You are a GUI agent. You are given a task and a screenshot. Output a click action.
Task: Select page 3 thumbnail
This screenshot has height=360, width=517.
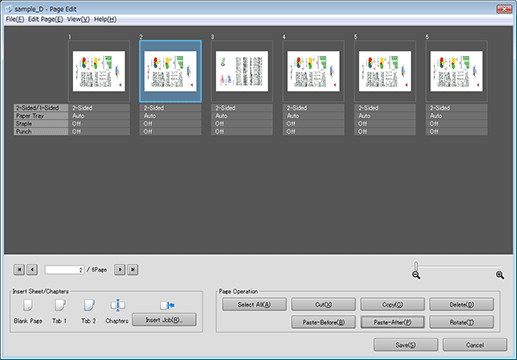tap(242, 71)
